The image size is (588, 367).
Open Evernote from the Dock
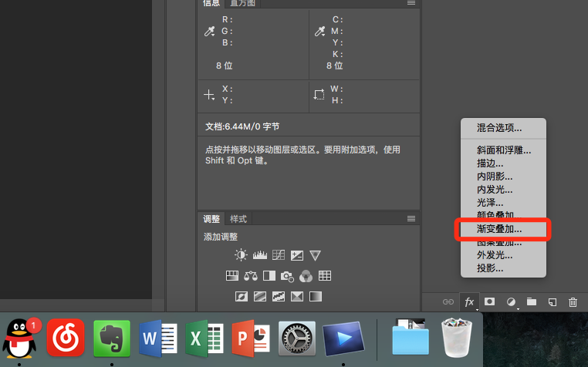(x=112, y=338)
